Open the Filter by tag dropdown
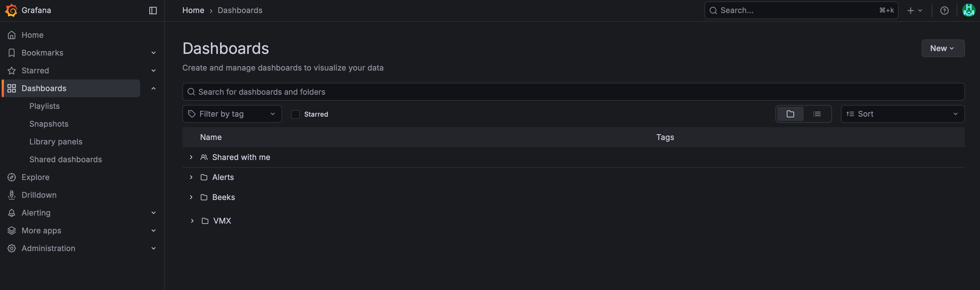This screenshot has width=980, height=290. (232, 114)
